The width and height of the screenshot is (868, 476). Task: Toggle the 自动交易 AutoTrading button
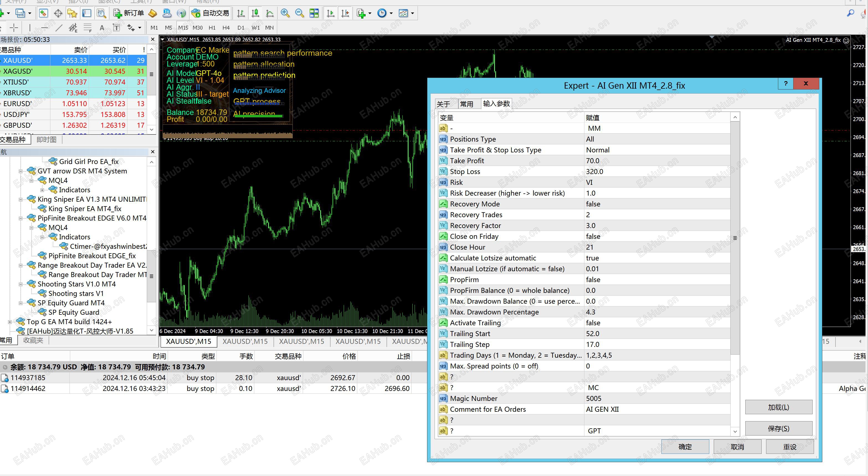tap(210, 13)
